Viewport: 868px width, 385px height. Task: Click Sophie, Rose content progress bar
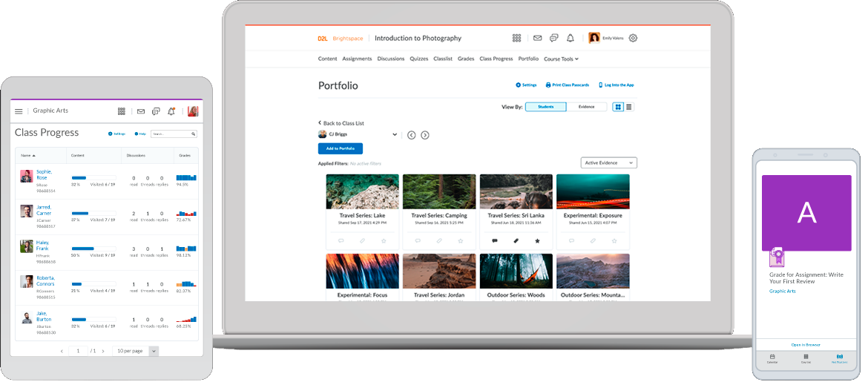pyautogui.click(x=93, y=178)
